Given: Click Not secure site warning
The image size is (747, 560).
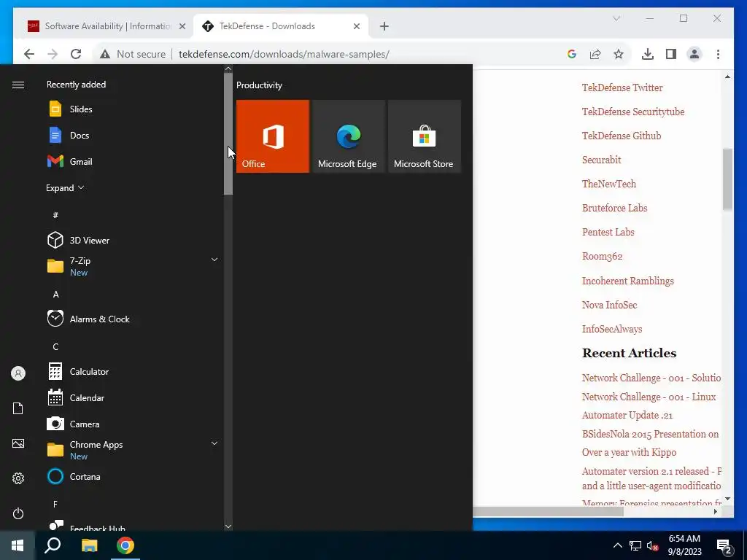Looking at the screenshot, I should click(133, 54).
